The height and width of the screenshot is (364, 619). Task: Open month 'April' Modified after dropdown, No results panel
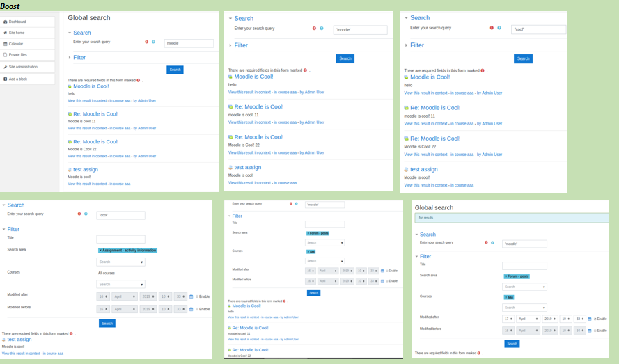[x=528, y=319]
